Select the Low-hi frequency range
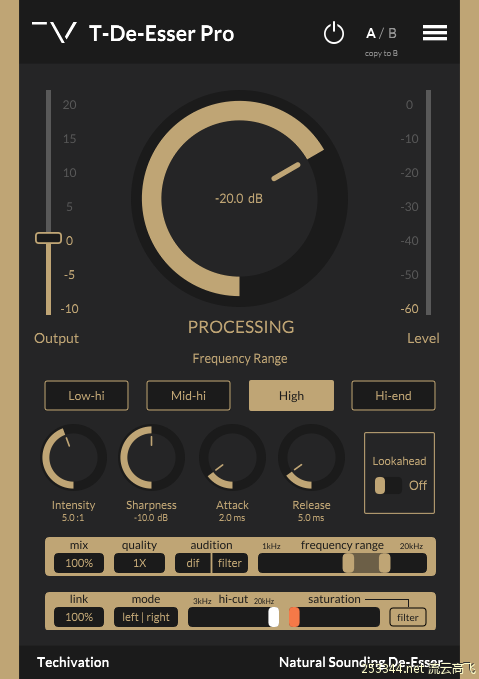 coord(87,395)
